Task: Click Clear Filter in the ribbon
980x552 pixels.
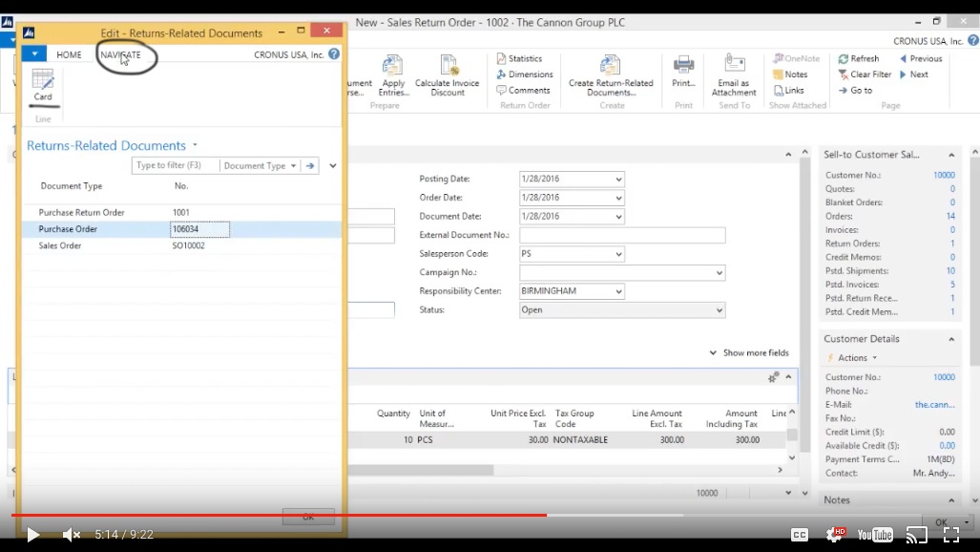Action: coord(865,74)
